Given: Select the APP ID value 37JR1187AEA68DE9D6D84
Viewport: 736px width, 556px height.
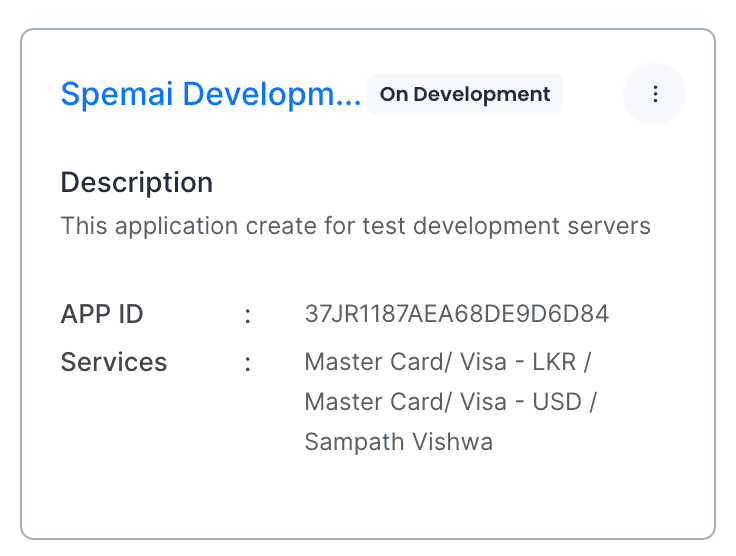Looking at the screenshot, I should pyautogui.click(x=456, y=314).
